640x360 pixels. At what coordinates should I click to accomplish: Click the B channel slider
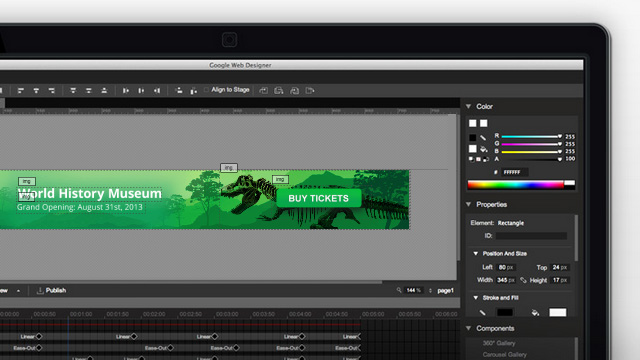tap(531, 151)
